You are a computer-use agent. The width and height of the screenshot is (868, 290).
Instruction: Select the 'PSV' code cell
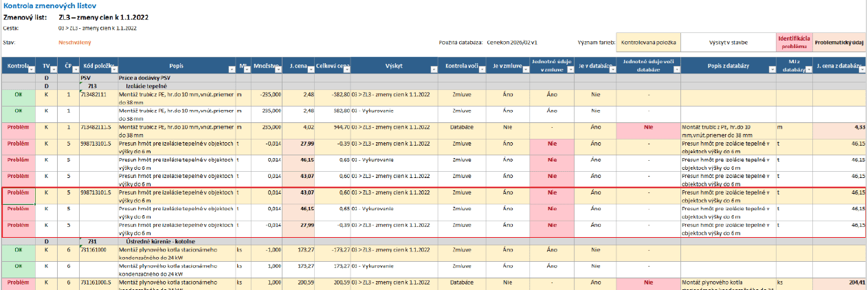click(99, 78)
